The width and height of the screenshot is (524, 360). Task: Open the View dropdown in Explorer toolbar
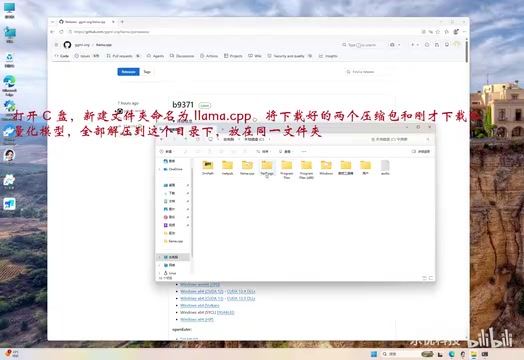[x=286, y=151]
